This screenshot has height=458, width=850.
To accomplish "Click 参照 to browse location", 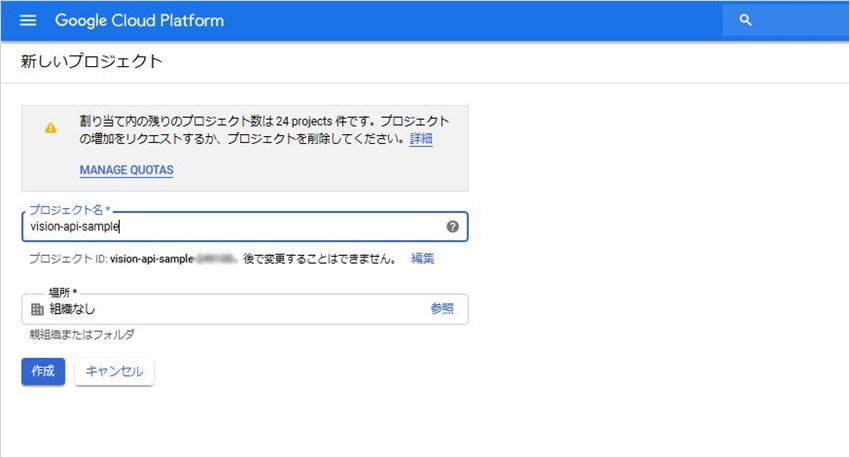I will pos(442,308).
